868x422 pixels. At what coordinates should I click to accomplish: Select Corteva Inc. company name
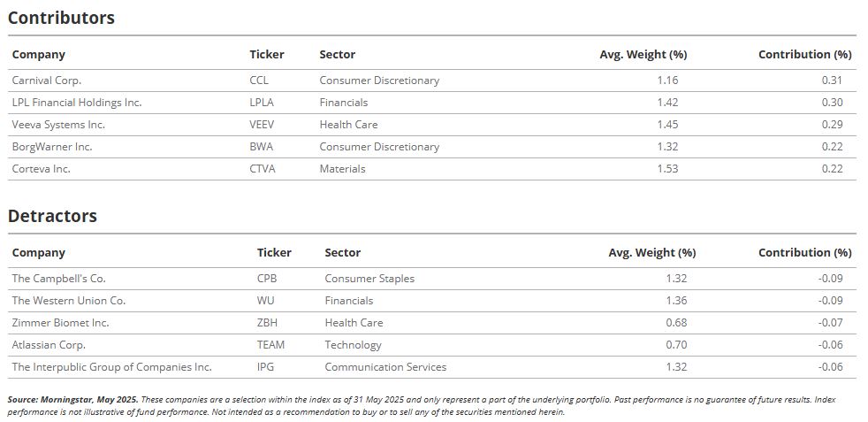(x=42, y=169)
